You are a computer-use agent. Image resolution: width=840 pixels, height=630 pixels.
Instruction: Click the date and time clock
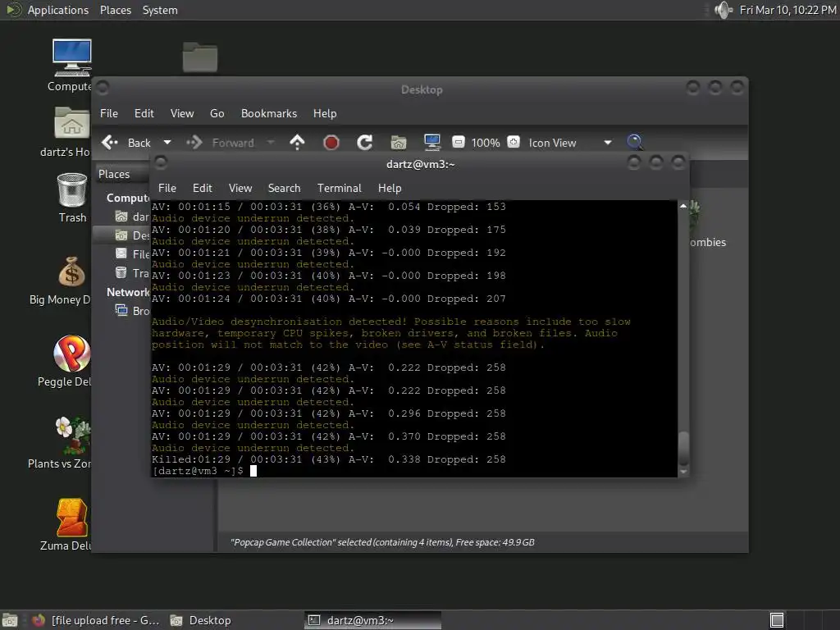pos(788,10)
